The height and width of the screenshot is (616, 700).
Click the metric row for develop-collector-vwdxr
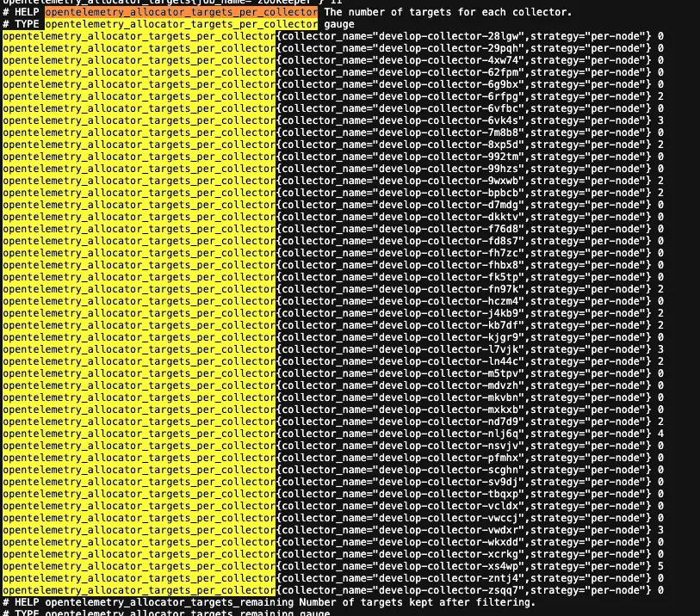pos(333,530)
